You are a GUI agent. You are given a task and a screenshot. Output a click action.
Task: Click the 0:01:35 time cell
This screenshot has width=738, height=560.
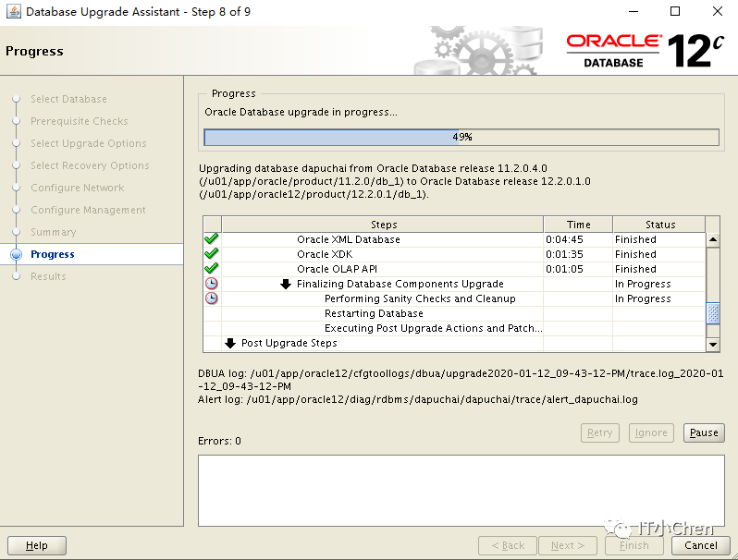pyautogui.click(x=564, y=254)
